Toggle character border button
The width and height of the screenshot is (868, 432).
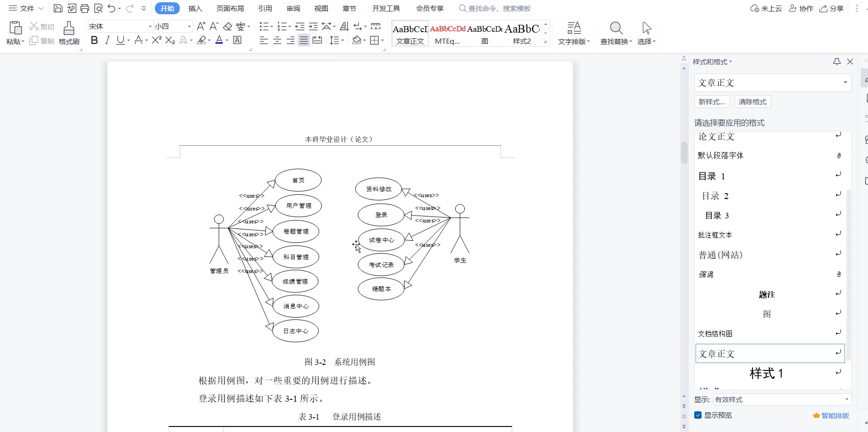(x=237, y=40)
